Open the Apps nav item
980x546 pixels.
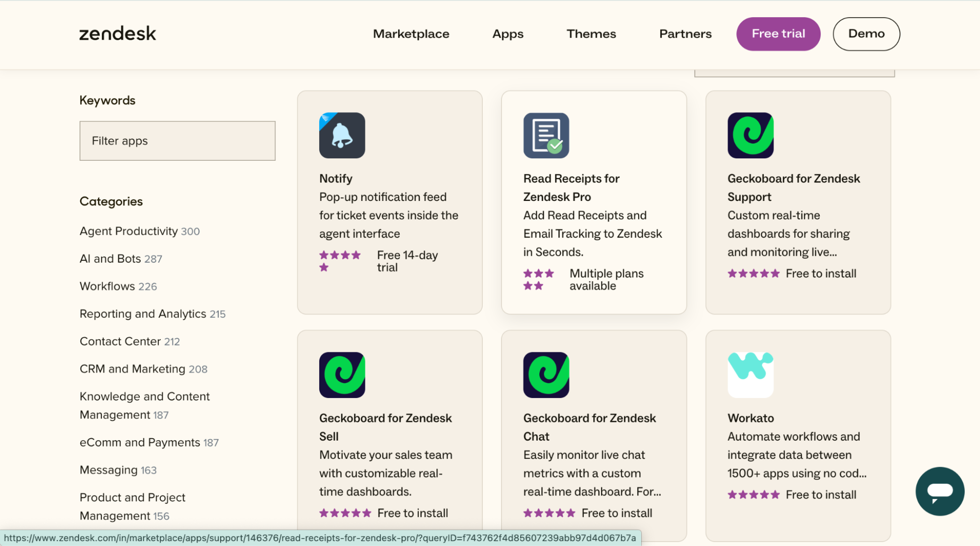[508, 34]
